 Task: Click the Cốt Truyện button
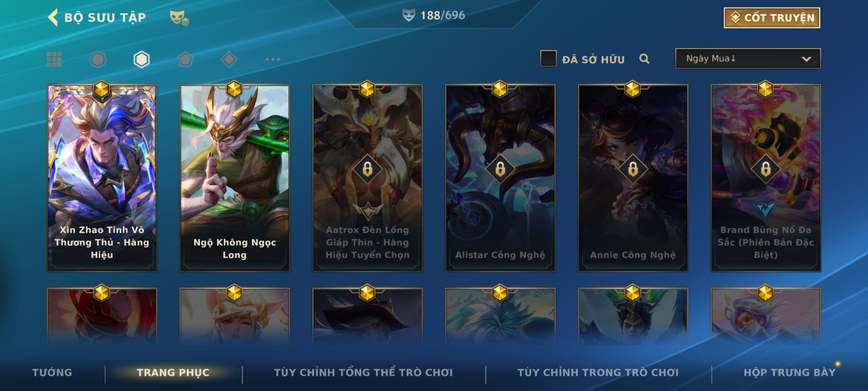(x=772, y=18)
